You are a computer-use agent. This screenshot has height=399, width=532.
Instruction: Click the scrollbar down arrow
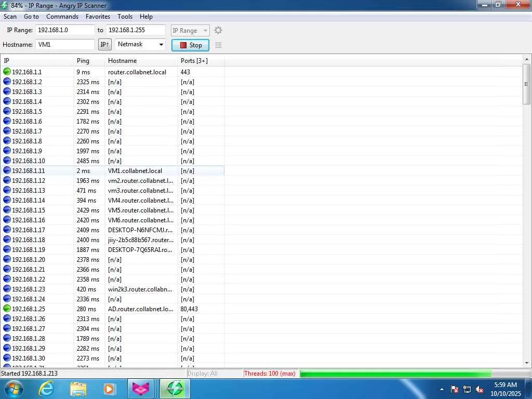click(x=527, y=363)
